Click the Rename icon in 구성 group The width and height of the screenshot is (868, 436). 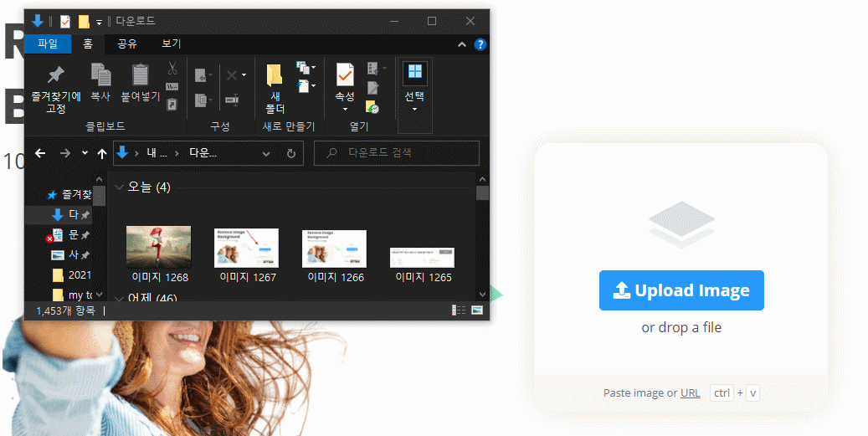[x=232, y=100]
